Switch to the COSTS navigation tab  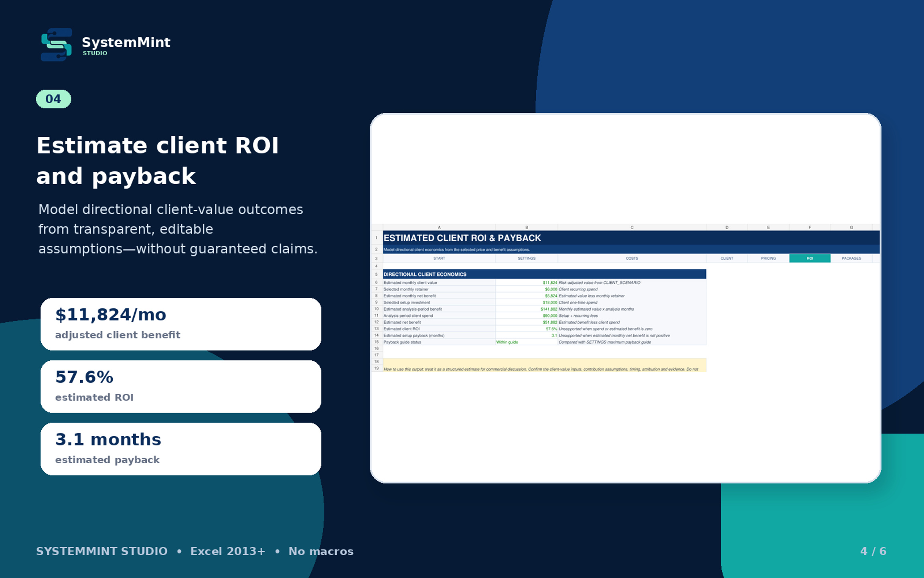[x=632, y=258]
